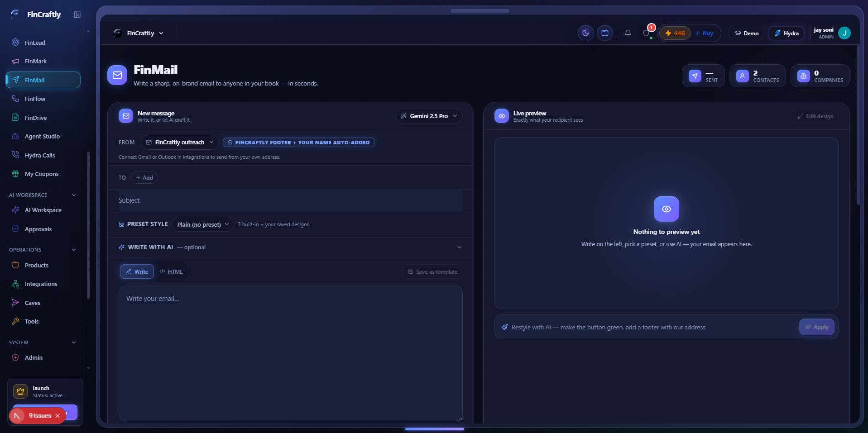Click the FinMail envelope header icon
This screenshot has width=868, height=433.
[117, 75]
